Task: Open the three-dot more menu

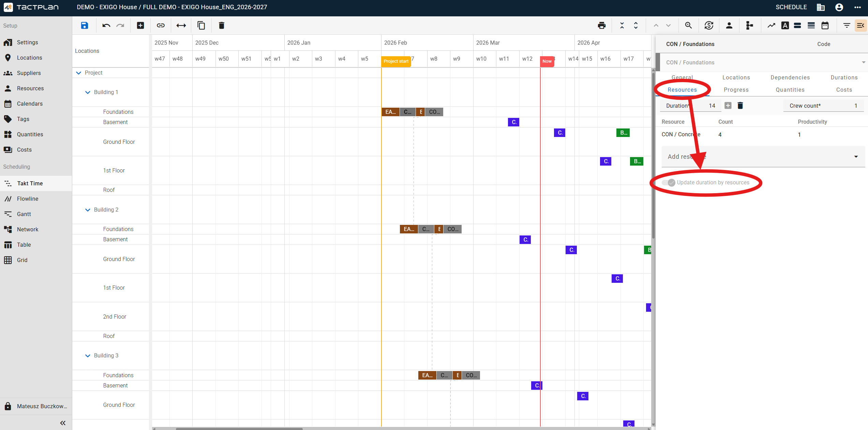Action: click(858, 7)
